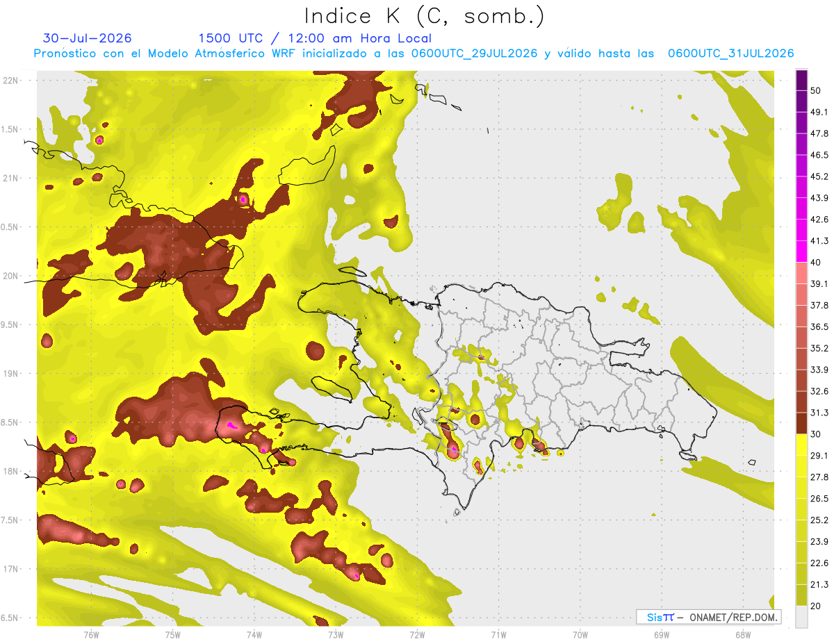The image size is (834, 644).
Task: Click longitude label '75W'
Action: [x=172, y=635]
